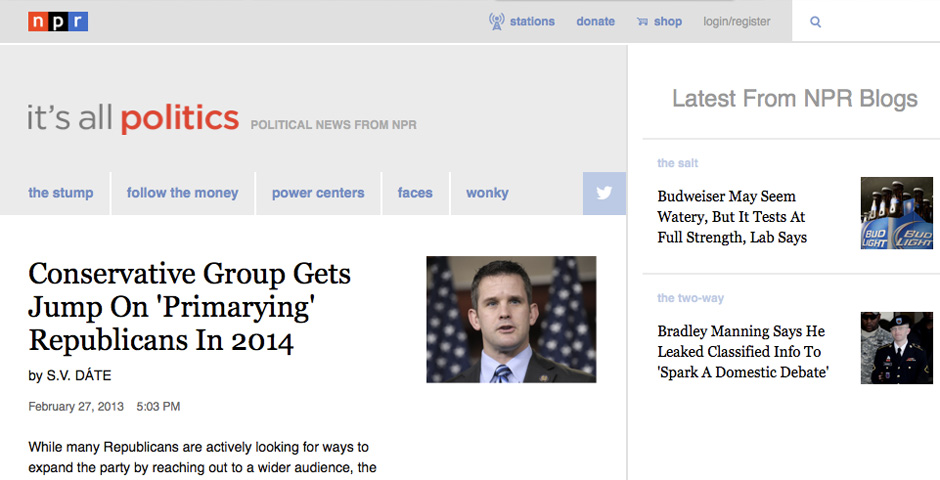Viewport: 940px width, 480px height.
Task: Click the Bud Light bottles thumbnail
Action: [x=897, y=213]
